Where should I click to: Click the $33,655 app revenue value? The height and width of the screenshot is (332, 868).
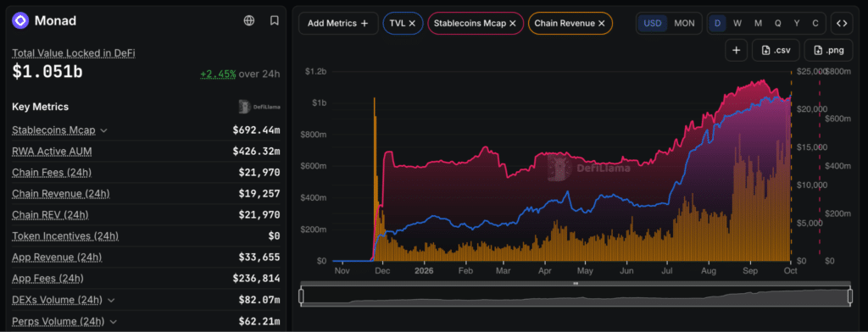point(259,257)
